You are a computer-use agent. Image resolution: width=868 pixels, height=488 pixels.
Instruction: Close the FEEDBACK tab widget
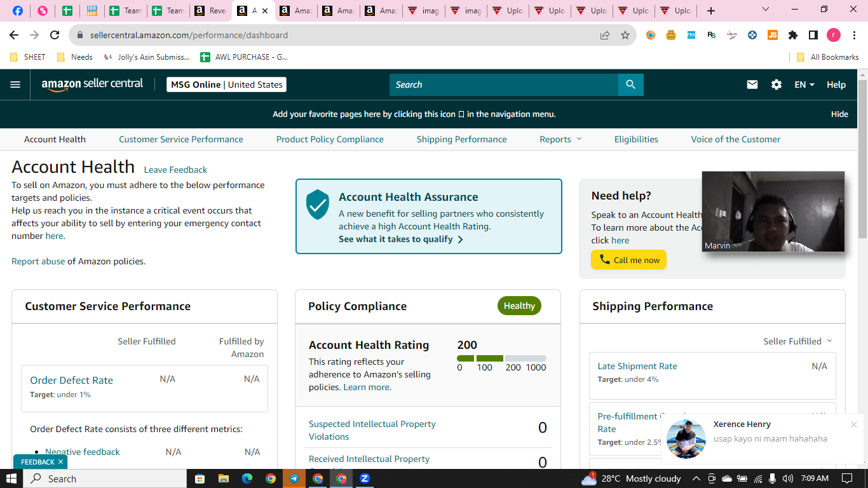60,462
